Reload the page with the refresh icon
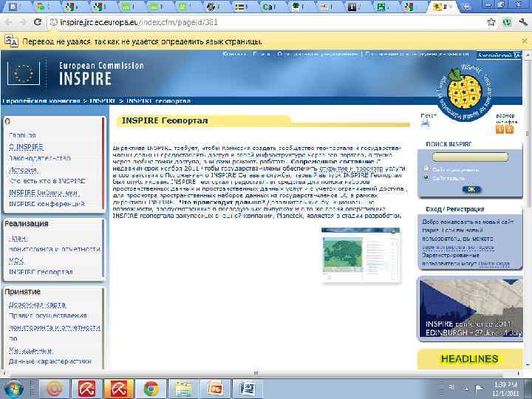 (x=38, y=22)
